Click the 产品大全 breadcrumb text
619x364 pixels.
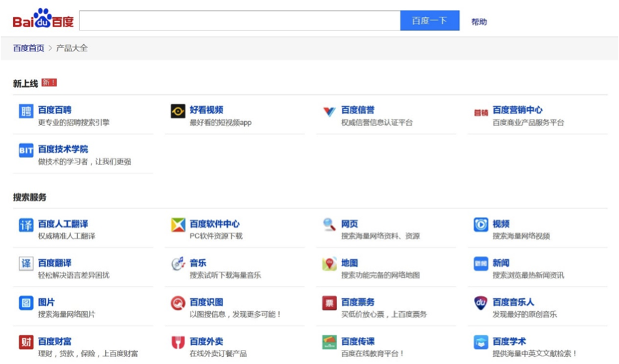click(72, 48)
